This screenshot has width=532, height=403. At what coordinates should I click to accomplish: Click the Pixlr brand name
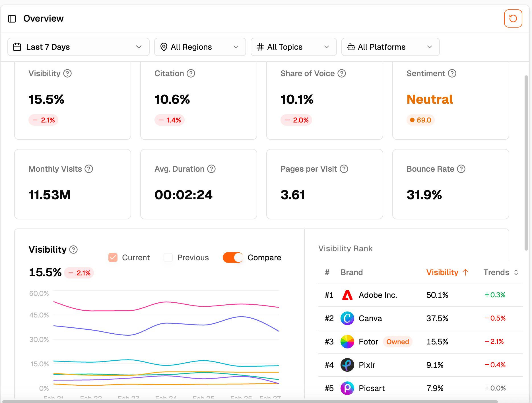click(367, 365)
